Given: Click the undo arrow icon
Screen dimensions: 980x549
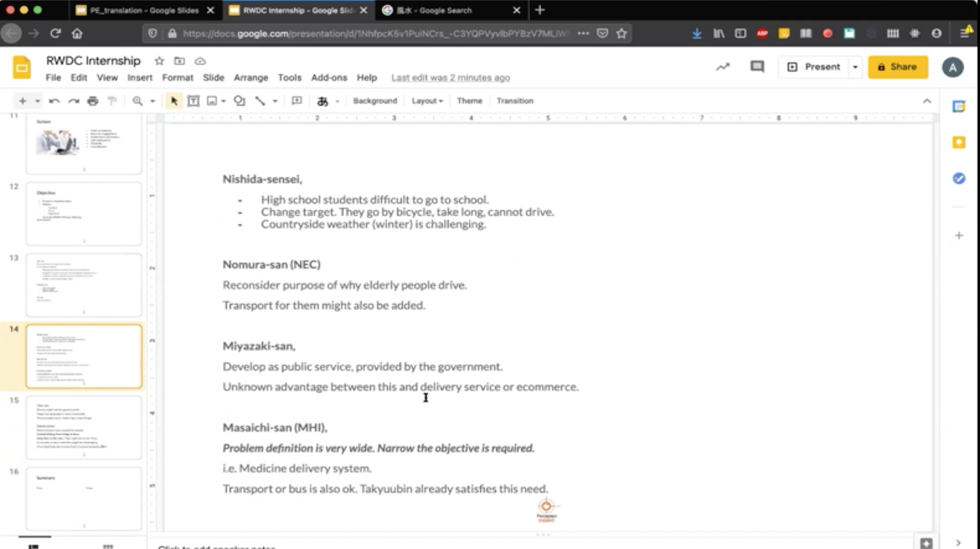Looking at the screenshot, I should 54,101.
